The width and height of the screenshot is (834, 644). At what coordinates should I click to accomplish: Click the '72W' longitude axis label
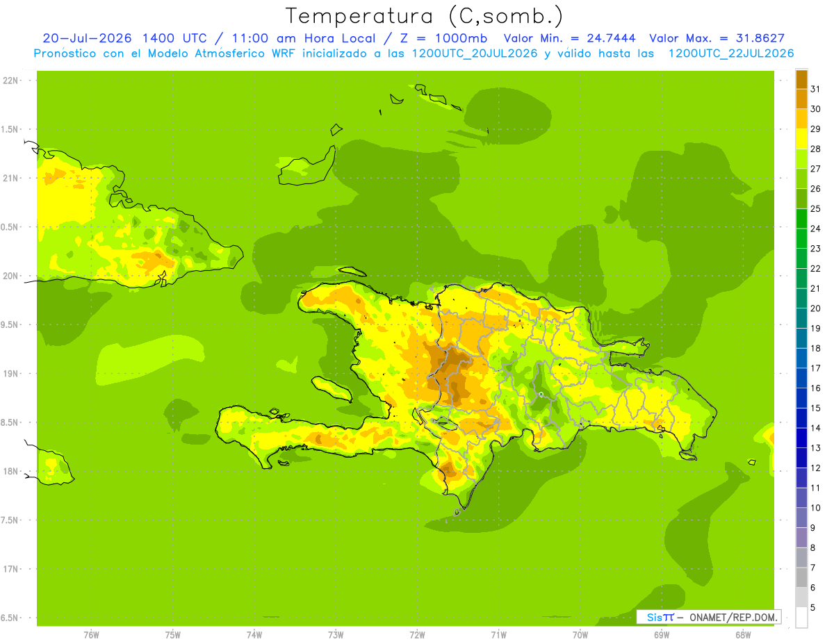(417, 635)
